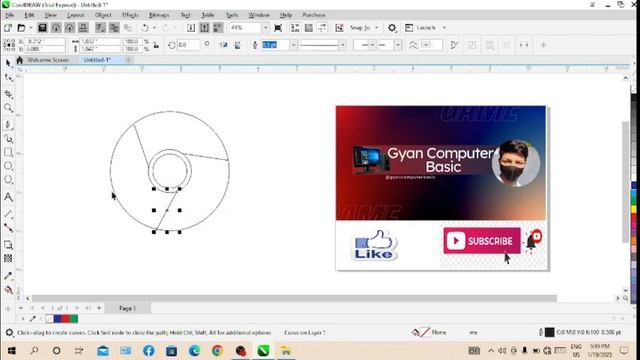The image size is (640, 360).
Task: Click the green swatch in document palette
Action: coord(73,319)
